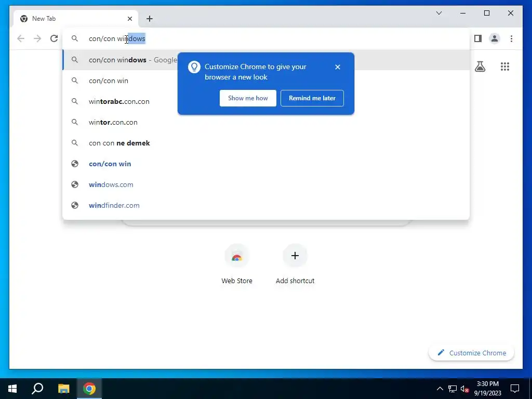532x399 pixels.
Task: Open the Google apps grid
Action: pos(505,66)
